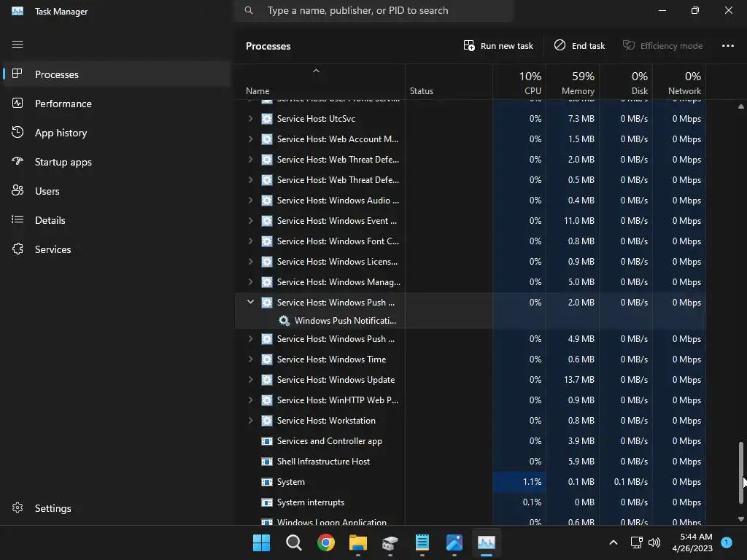Image resolution: width=747 pixels, height=560 pixels.
Task: Sort processes by Disk column
Action: pyautogui.click(x=626, y=82)
